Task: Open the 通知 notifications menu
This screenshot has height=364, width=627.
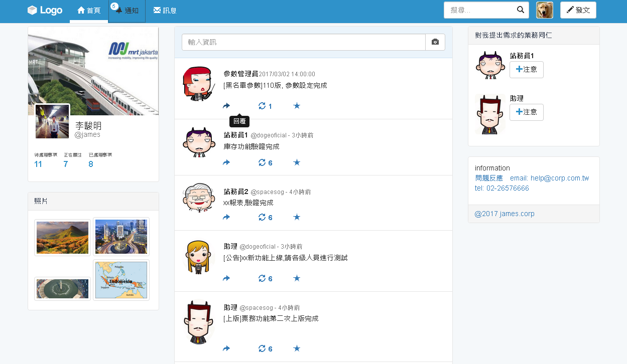Action: 127,11
